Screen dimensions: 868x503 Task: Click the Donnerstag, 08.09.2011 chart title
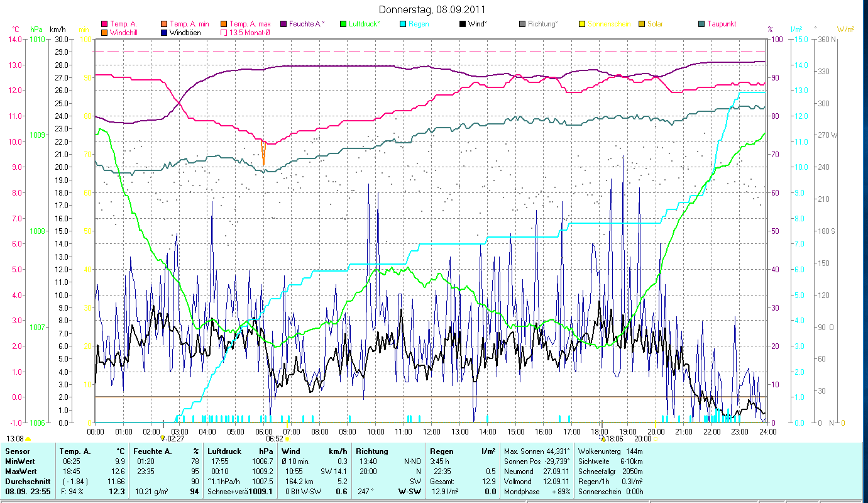432,10
